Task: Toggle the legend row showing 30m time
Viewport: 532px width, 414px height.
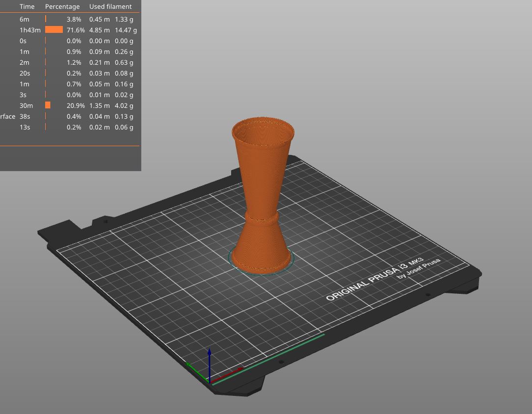Action: click(x=27, y=105)
